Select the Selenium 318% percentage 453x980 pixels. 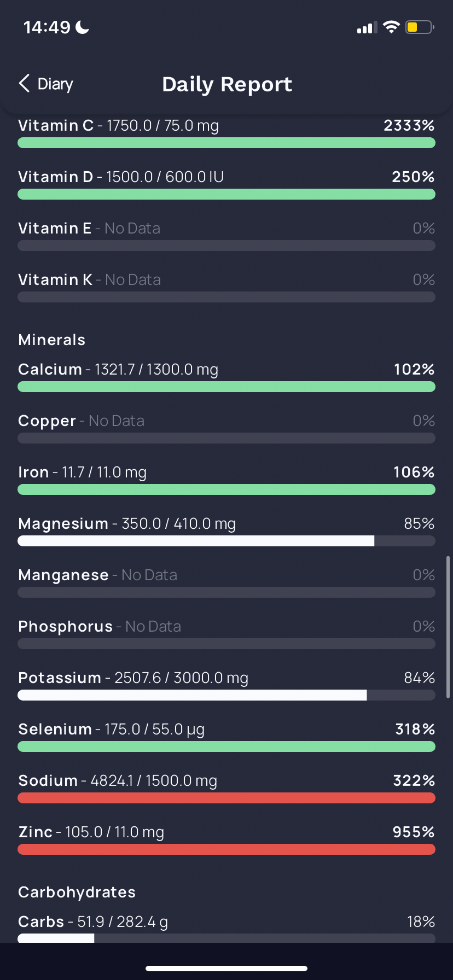(415, 729)
